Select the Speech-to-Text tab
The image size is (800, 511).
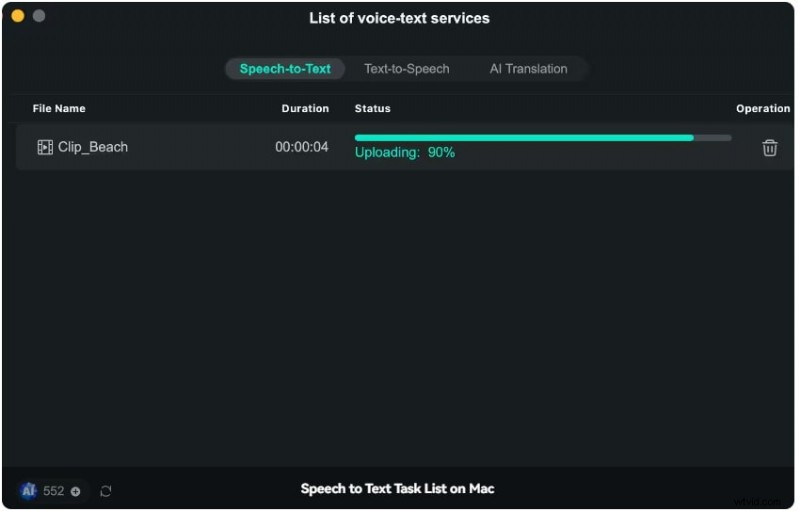pyautogui.click(x=285, y=69)
